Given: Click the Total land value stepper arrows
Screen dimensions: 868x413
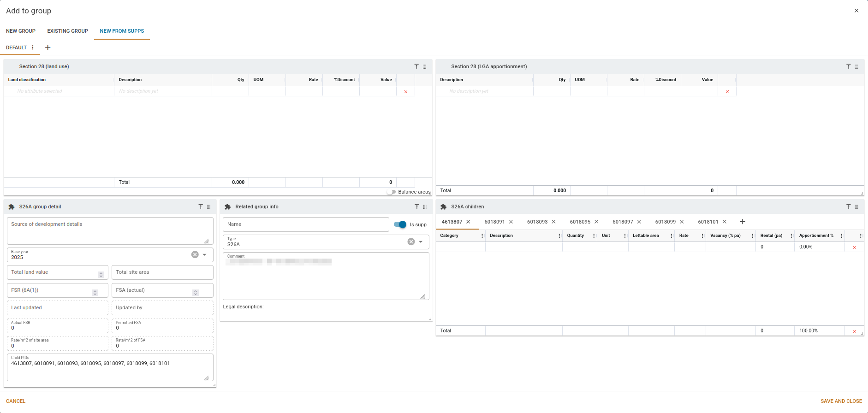Looking at the screenshot, I should pyautogui.click(x=101, y=275).
